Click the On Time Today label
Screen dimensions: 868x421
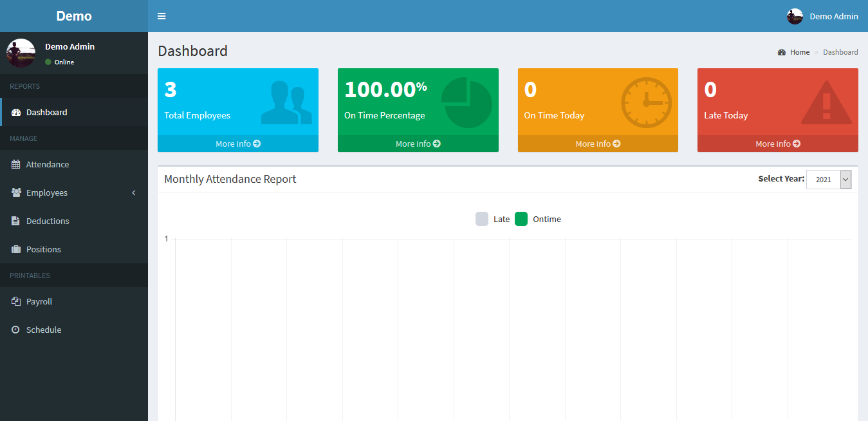(554, 115)
